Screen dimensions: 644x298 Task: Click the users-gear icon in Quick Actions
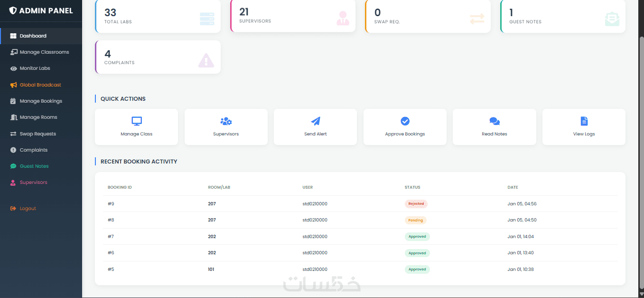tap(226, 121)
